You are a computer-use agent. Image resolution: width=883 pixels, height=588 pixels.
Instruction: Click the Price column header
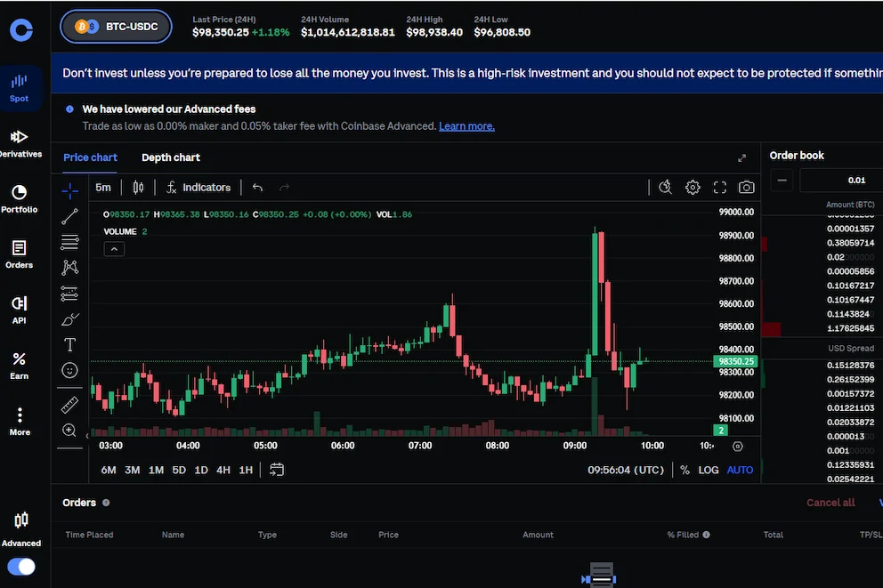(x=389, y=535)
